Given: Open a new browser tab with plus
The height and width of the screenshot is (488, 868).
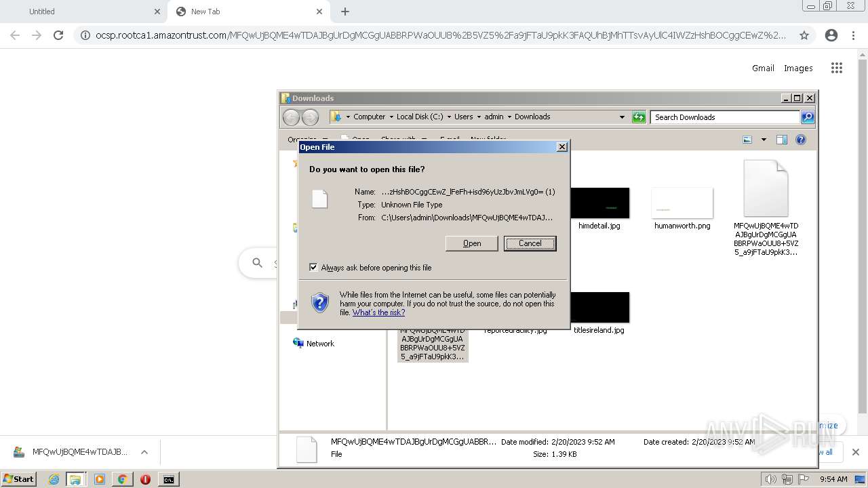Looking at the screenshot, I should pyautogui.click(x=345, y=12).
